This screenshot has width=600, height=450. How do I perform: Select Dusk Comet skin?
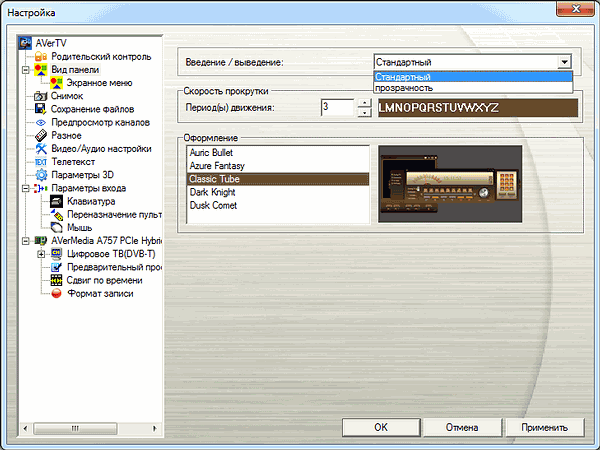tap(278, 205)
